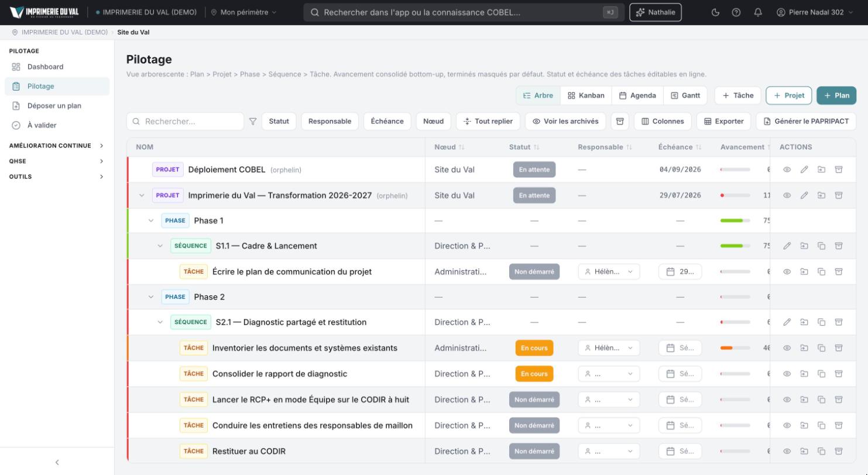
Task: View Conduire les entretiens task eye icon
Action: 787,425
